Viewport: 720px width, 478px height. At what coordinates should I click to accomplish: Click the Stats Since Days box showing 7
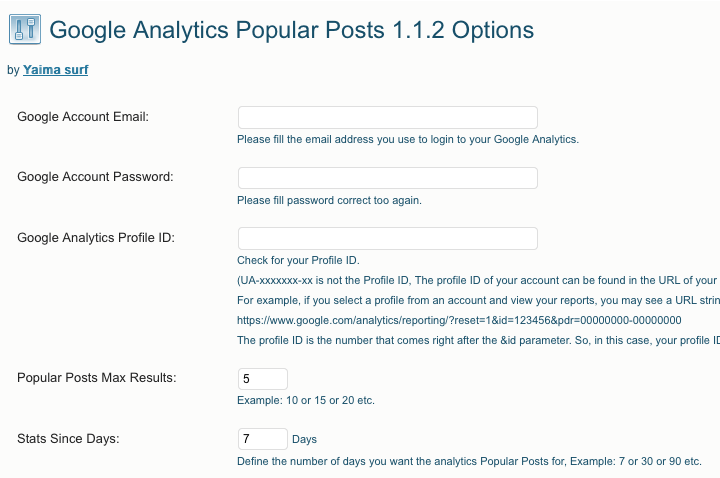(x=263, y=439)
